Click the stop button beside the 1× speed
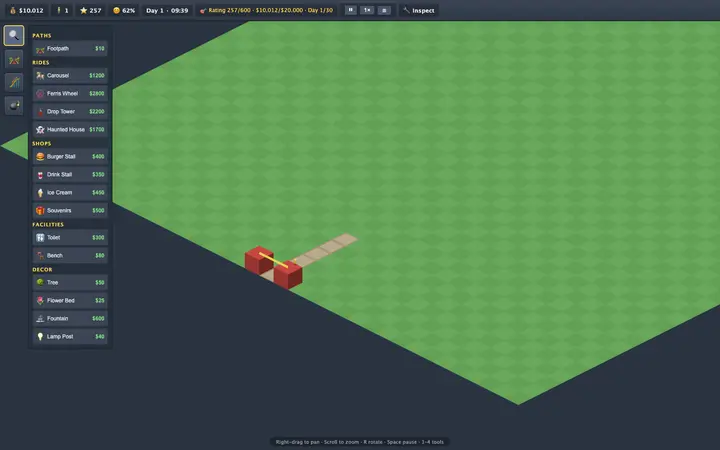The image size is (720, 450). point(384,10)
